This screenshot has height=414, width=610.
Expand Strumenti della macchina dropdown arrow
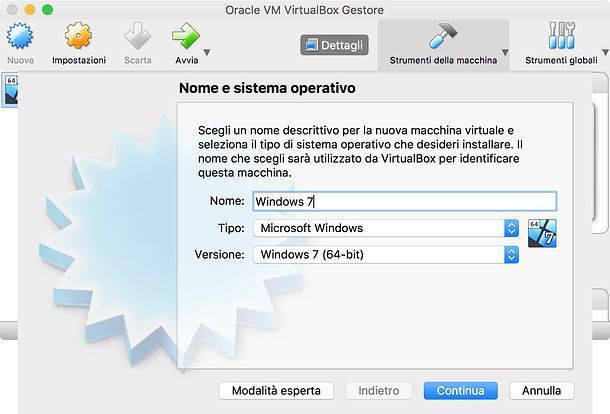[505, 52]
